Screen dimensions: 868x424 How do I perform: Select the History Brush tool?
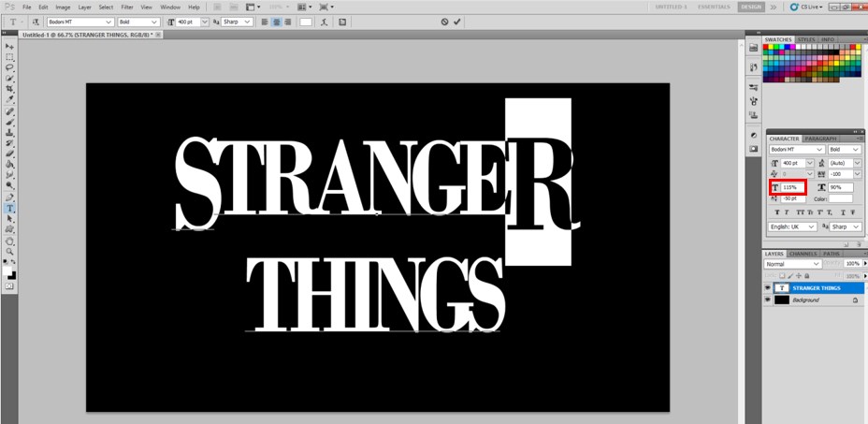pos(9,143)
